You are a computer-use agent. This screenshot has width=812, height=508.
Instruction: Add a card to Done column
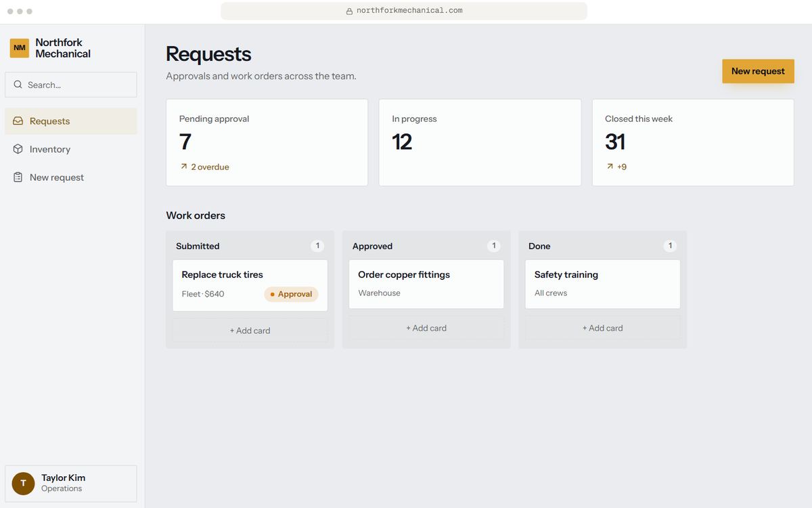click(602, 328)
